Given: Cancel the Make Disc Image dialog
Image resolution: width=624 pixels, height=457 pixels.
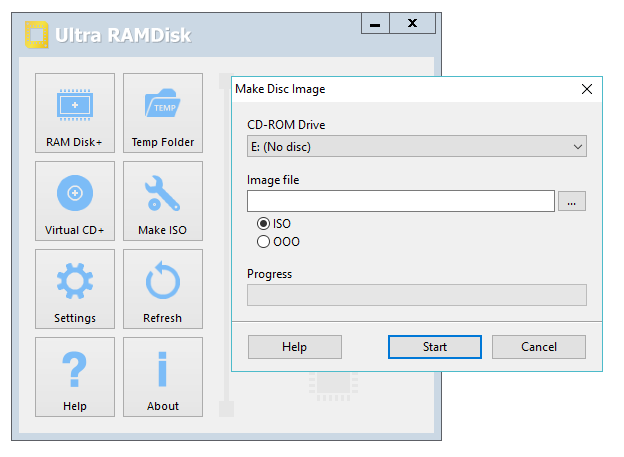Looking at the screenshot, I should (x=539, y=347).
